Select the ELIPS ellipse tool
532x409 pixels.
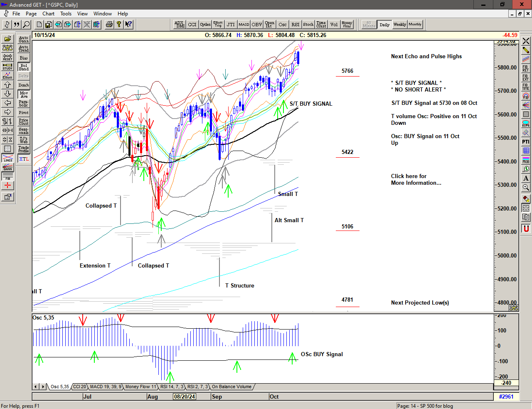pyautogui.click(x=526, y=124)
